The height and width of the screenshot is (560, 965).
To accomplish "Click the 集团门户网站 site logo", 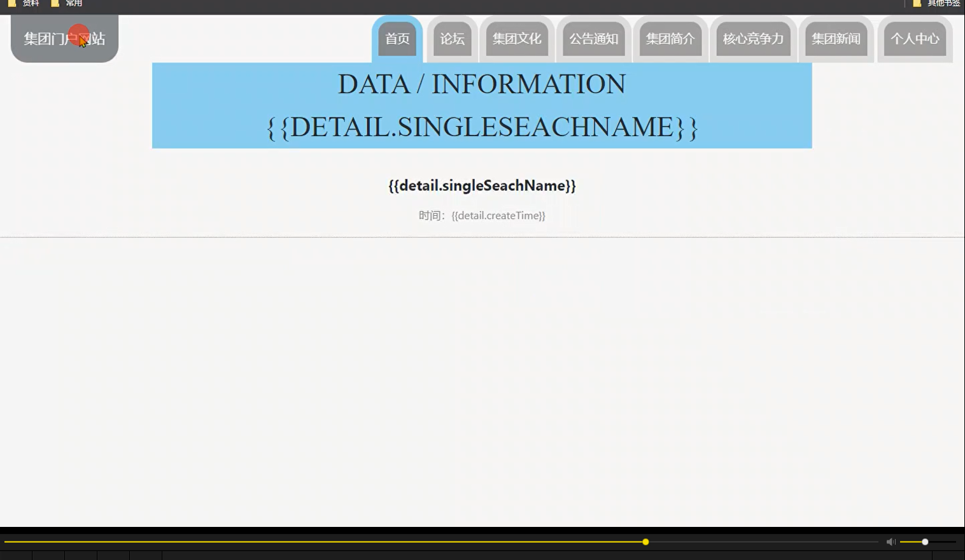I will pyautogui.click(x=64, y=39).
